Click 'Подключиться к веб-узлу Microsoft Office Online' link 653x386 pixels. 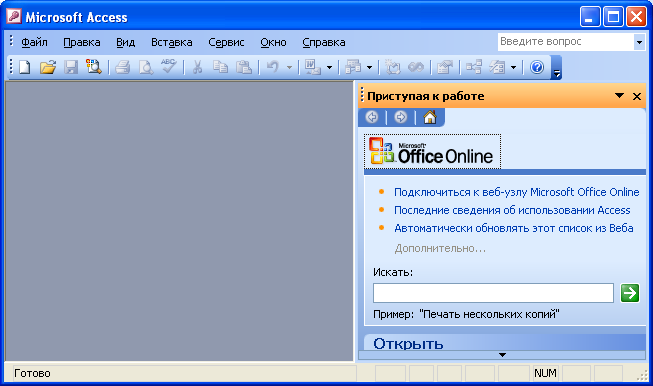pos(516,192)
